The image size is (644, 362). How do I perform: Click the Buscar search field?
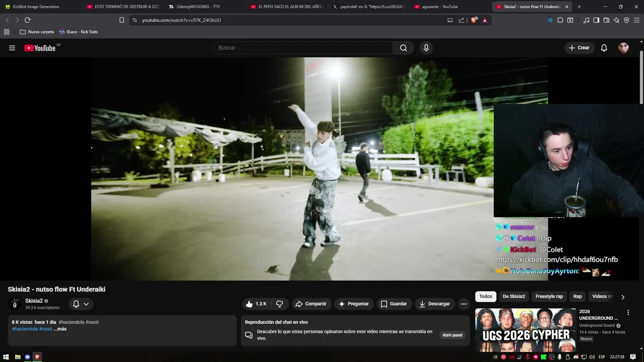click(x=303, y=48)
